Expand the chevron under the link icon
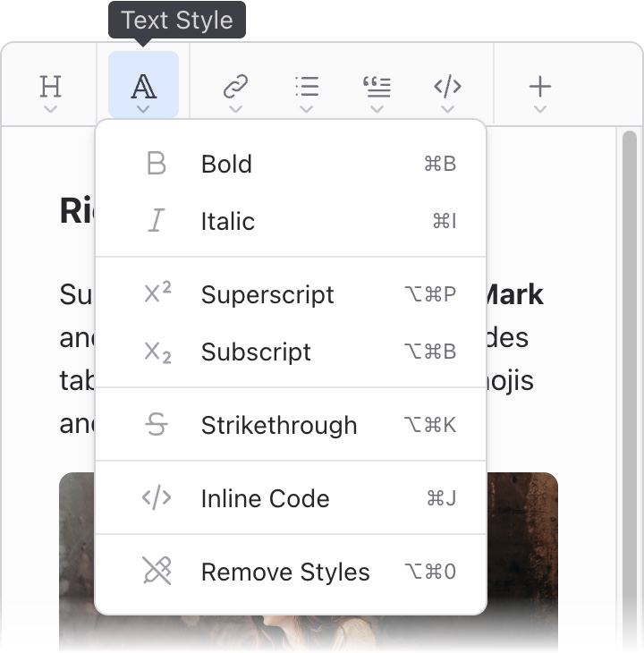Image resolution: width=644 pixels, height=653 pixels. coord(235,109)
